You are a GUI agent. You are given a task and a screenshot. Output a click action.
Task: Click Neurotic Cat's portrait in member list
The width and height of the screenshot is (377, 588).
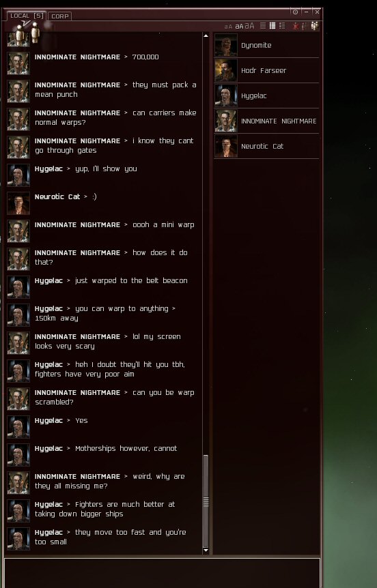click(226, 146)
